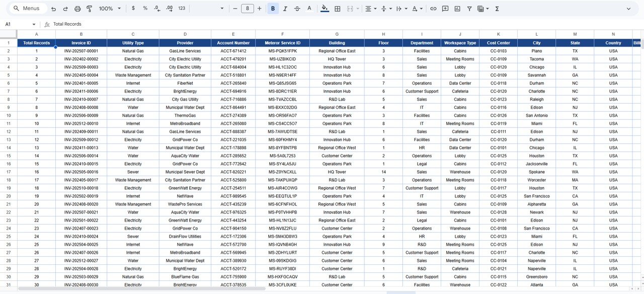
Task: Open the borders tool
Action: pos(338,9)
